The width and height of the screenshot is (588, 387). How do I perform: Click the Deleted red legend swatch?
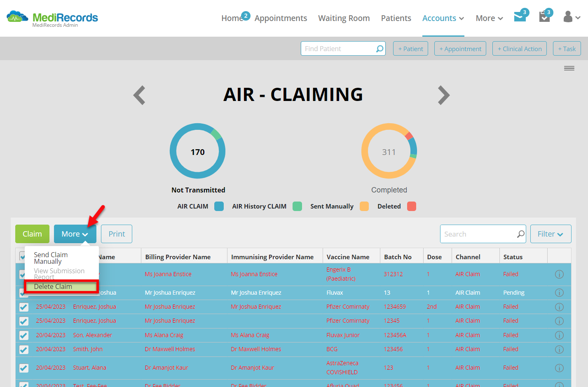[x=412, y=206]
